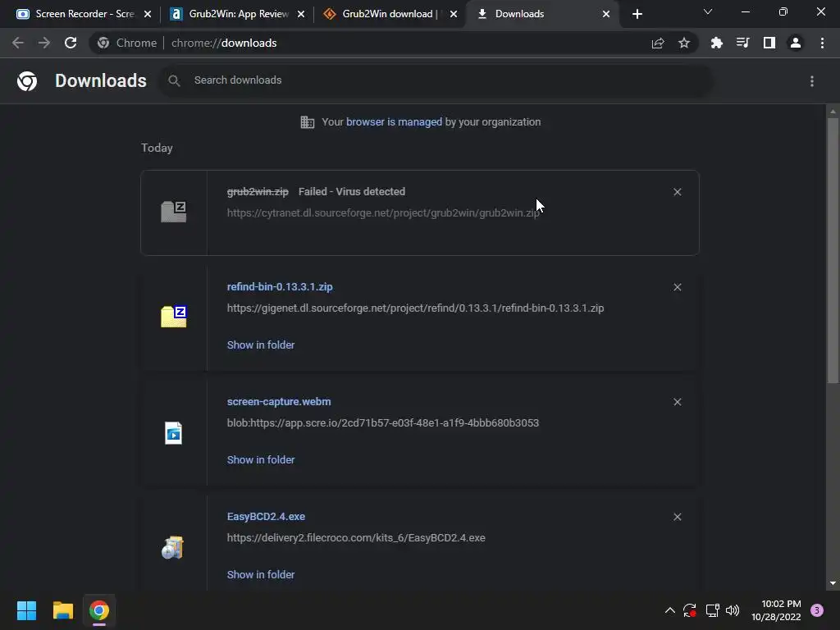The height and width of the screenshot is (630, 840).
Task: Open the refind-bin-0.13.3.1.zip file link
Action: tap(280, 286)
